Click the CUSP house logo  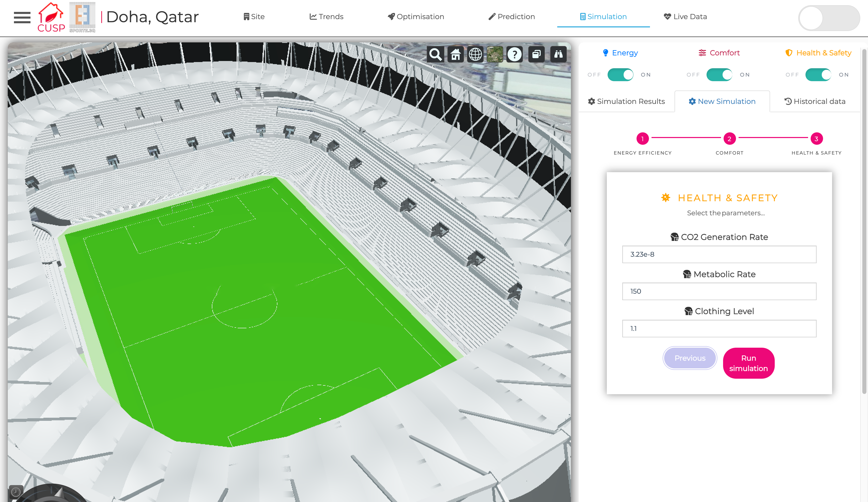tap(51, 17)
